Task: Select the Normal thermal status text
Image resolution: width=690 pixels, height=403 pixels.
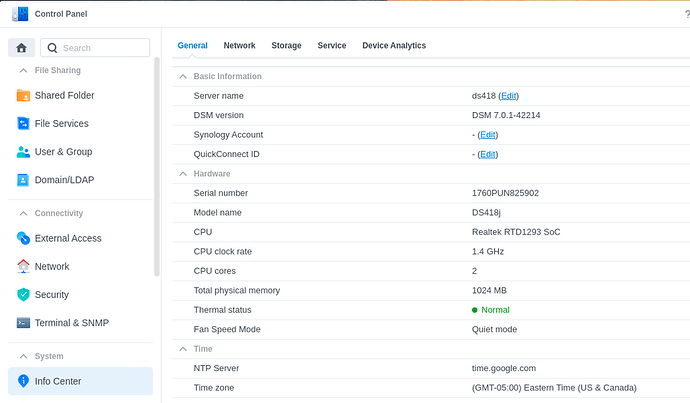Action: tap(495, 310)
